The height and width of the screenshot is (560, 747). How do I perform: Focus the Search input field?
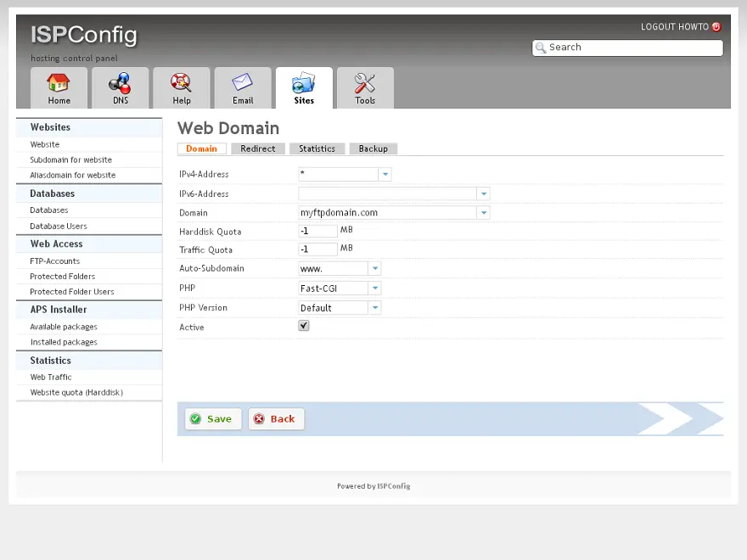627,48
